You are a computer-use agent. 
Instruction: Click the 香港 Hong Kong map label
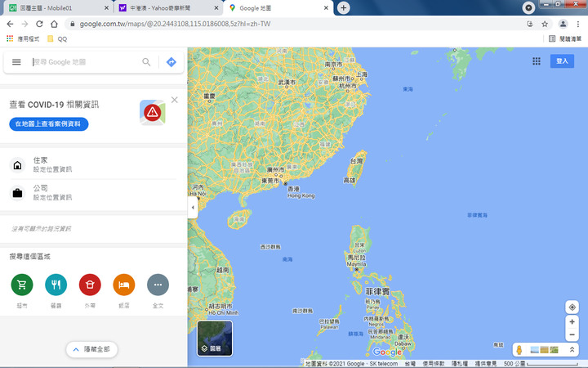coord(301,192)
